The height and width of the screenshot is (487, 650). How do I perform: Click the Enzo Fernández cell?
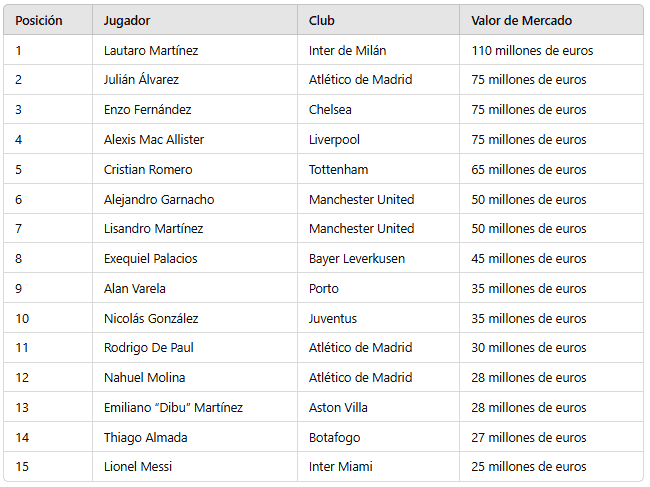pos(148,110)
